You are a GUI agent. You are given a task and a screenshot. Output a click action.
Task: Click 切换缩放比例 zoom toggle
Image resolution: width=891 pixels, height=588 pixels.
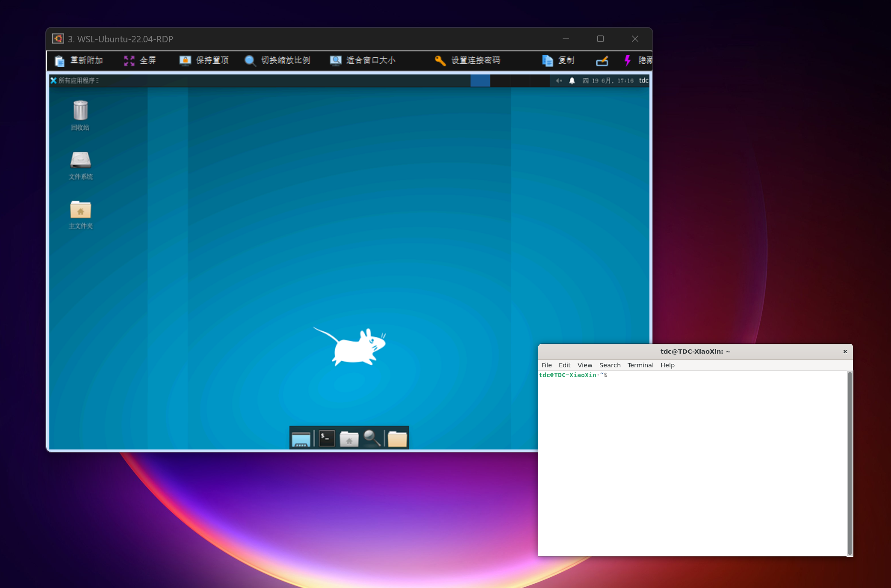coord(277,61)
